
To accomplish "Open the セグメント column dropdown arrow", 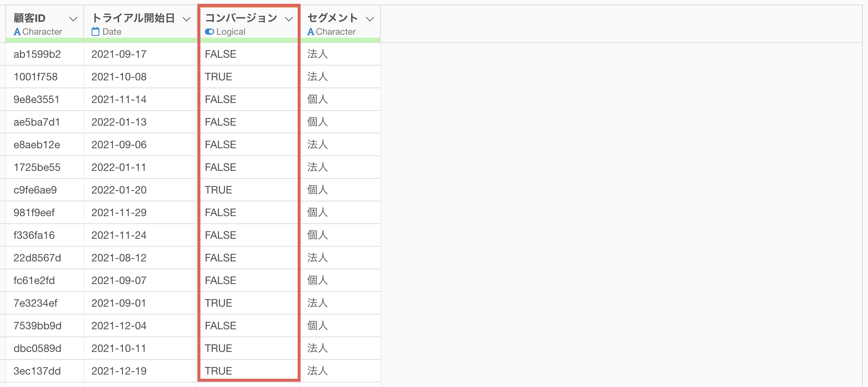I will tap(370, 19).
